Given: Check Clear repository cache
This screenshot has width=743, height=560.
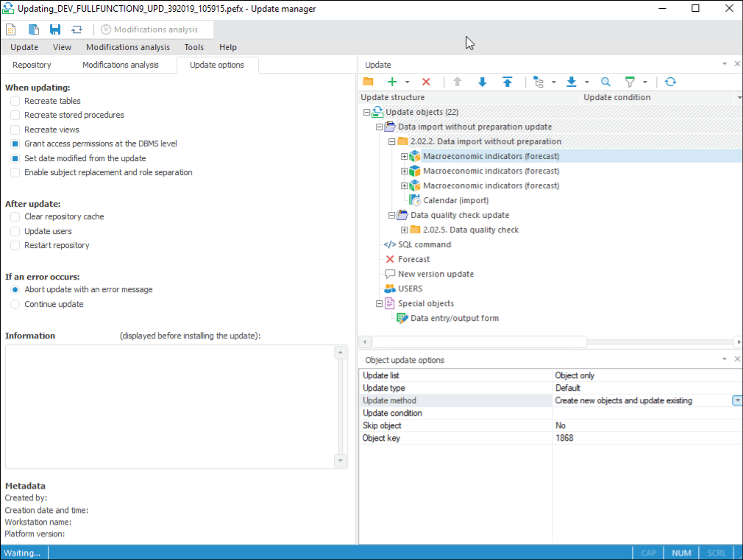Looking at the screenshot, I should 15,216.
